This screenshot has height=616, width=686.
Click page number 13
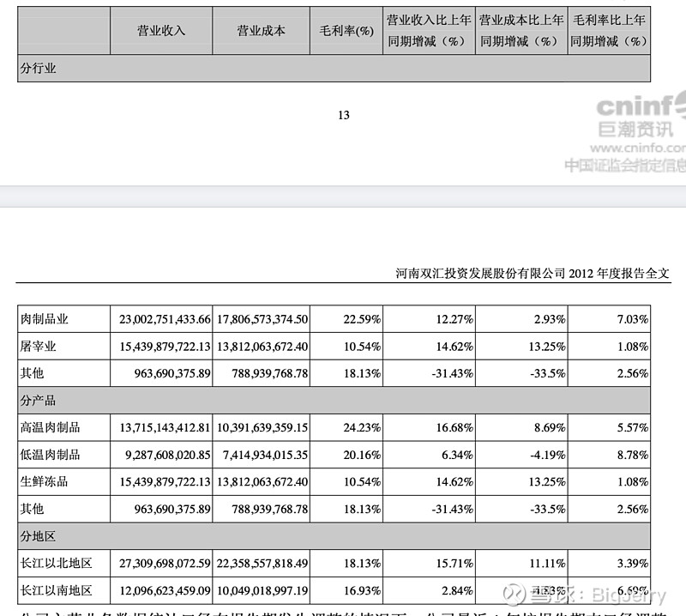(344, 115)
